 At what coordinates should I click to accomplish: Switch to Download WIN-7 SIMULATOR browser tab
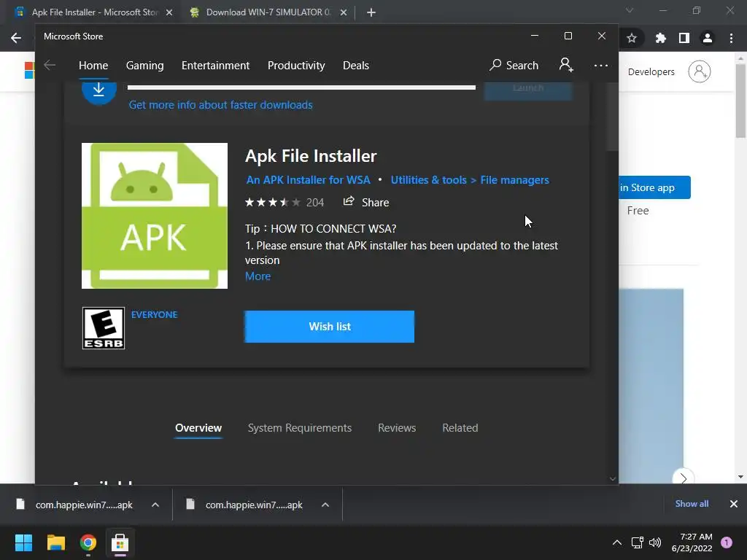268,13
